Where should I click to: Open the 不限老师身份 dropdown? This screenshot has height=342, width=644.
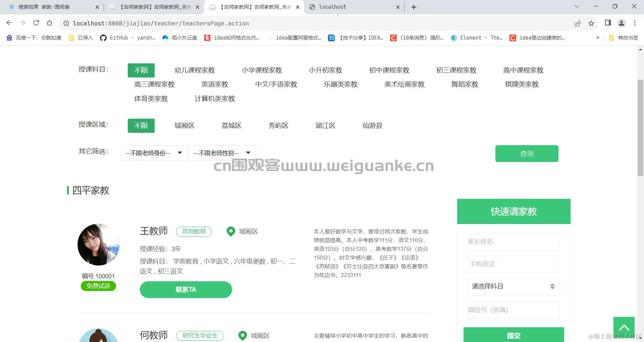click(x=154, y=153)
